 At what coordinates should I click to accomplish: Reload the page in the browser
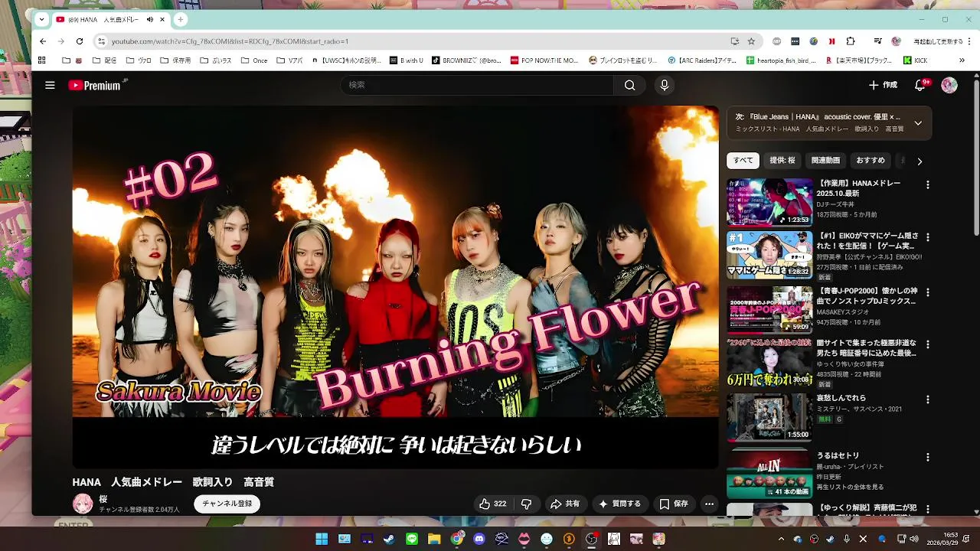79,41
